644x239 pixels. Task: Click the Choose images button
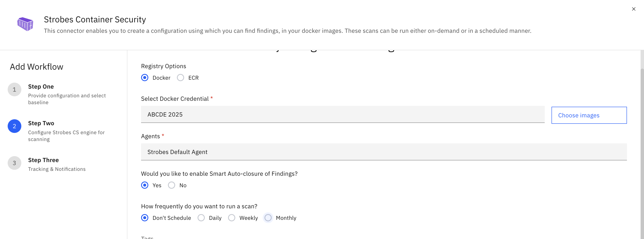coord(589,115)
